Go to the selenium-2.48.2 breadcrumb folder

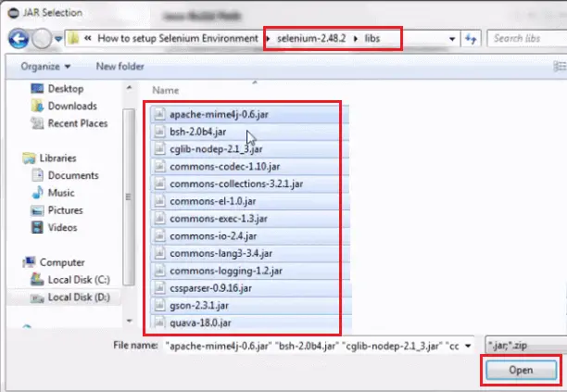pos(311,38)
